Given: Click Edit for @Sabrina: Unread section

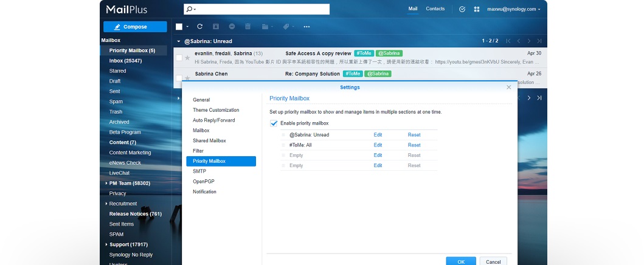Looking at the screenshot, I should [x=378, y=135].
